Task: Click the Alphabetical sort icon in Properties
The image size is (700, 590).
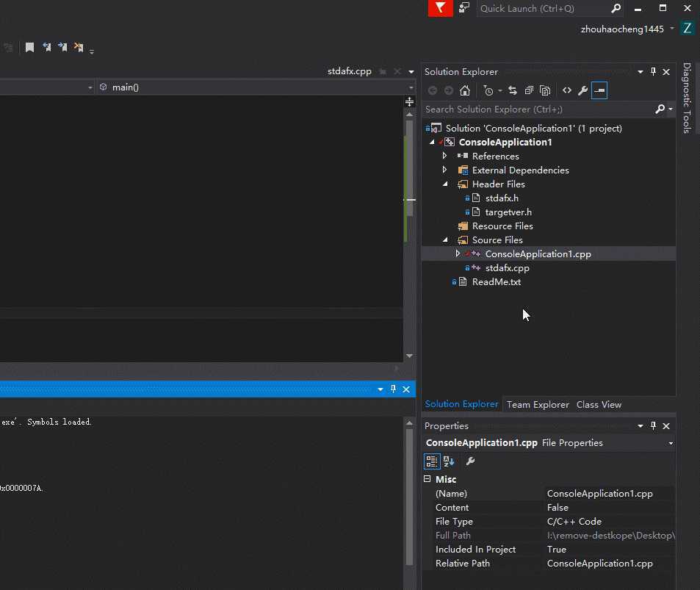Action: tap(449, 461)
